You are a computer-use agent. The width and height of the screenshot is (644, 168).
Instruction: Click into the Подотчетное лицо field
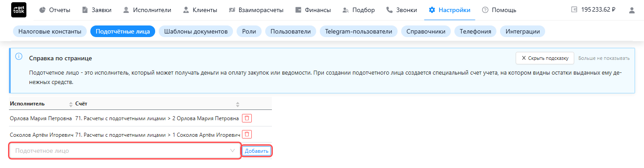125,151
